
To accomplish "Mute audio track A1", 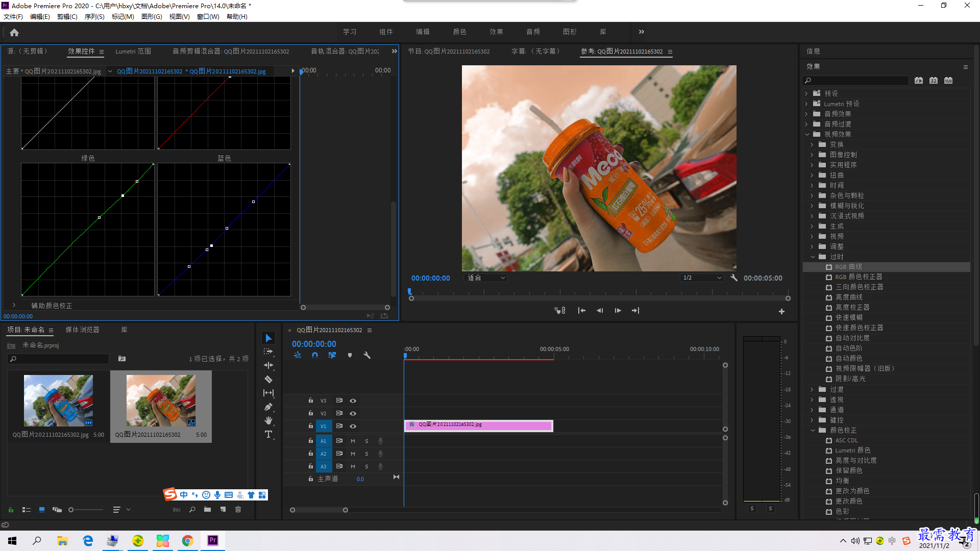I will point(353,441).
